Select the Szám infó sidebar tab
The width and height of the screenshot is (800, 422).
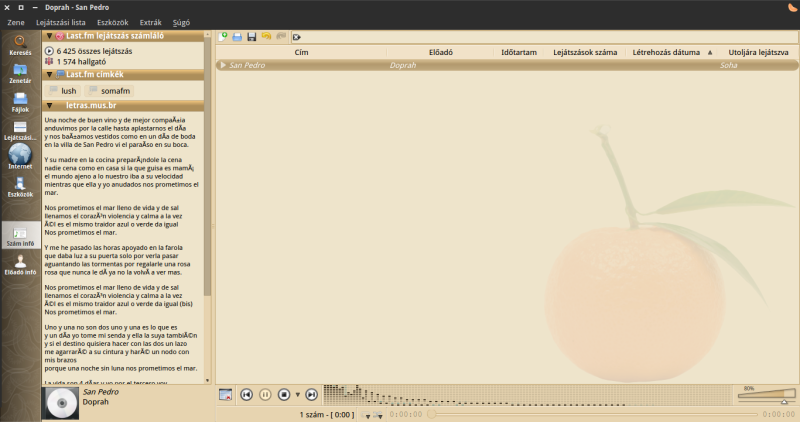(x=20, y=236)
